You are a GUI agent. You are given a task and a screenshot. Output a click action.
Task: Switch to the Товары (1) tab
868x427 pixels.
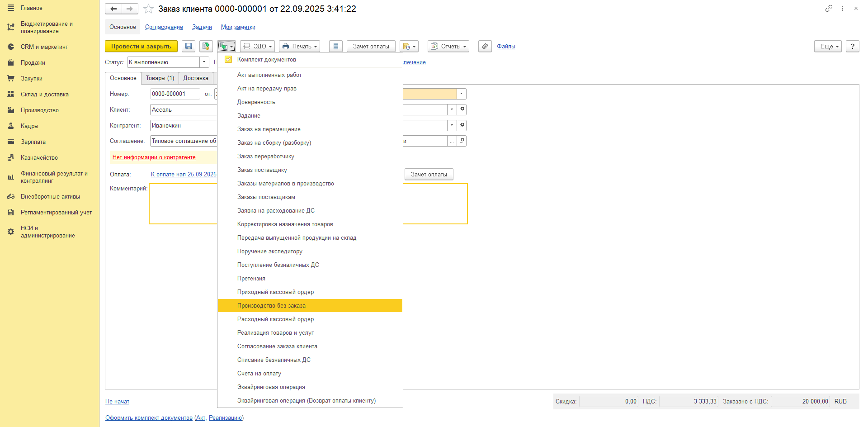[x=160, y=78]
